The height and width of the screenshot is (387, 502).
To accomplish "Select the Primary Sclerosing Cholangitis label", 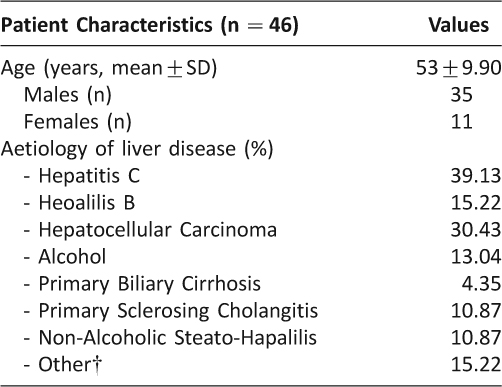I will coord(171,311).
